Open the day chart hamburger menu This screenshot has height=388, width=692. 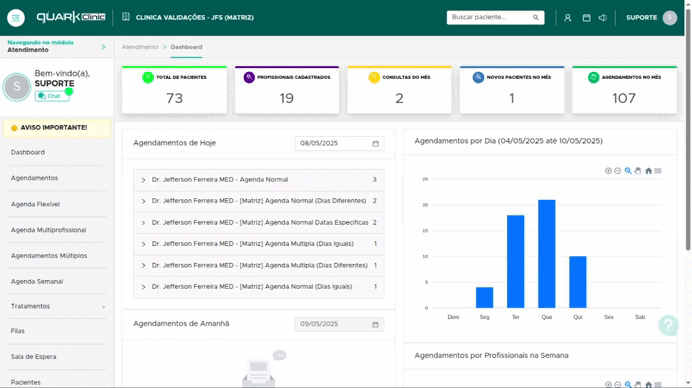coord(658,171)
